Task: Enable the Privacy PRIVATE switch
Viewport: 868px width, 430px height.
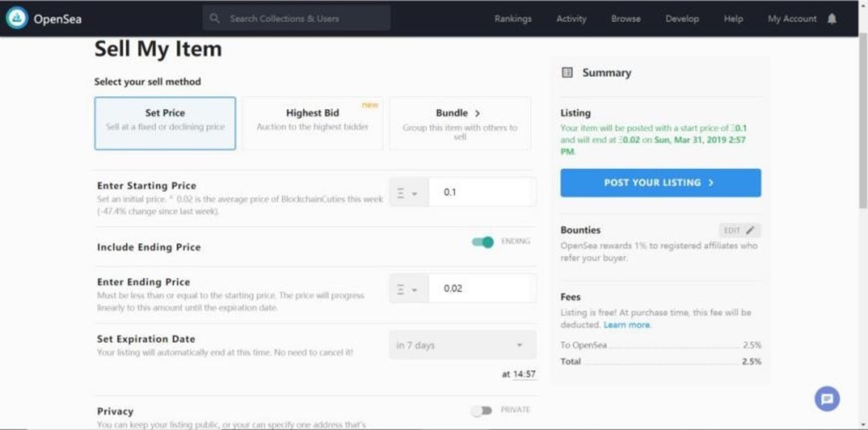Action: pyautogui.click(x=481, y=410)
